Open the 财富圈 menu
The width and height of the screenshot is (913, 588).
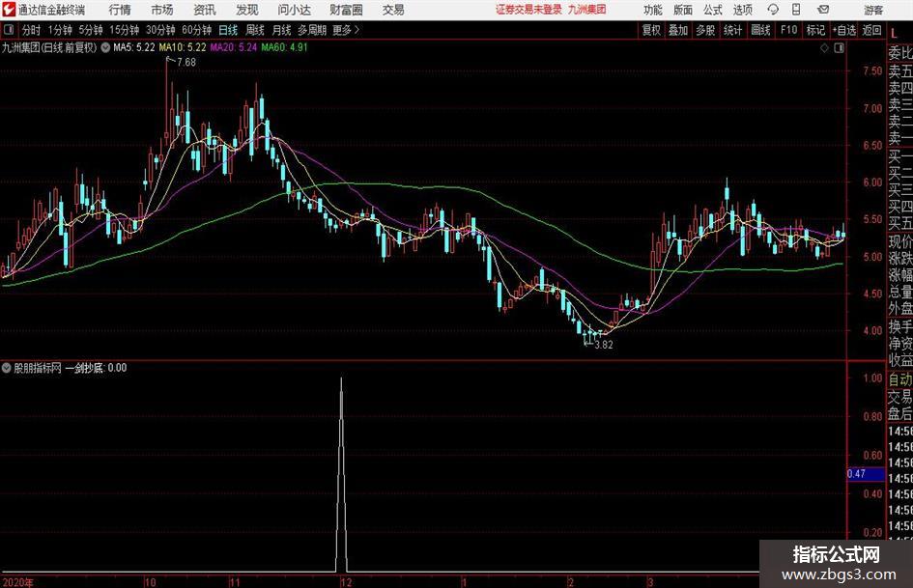click(346, 10)
